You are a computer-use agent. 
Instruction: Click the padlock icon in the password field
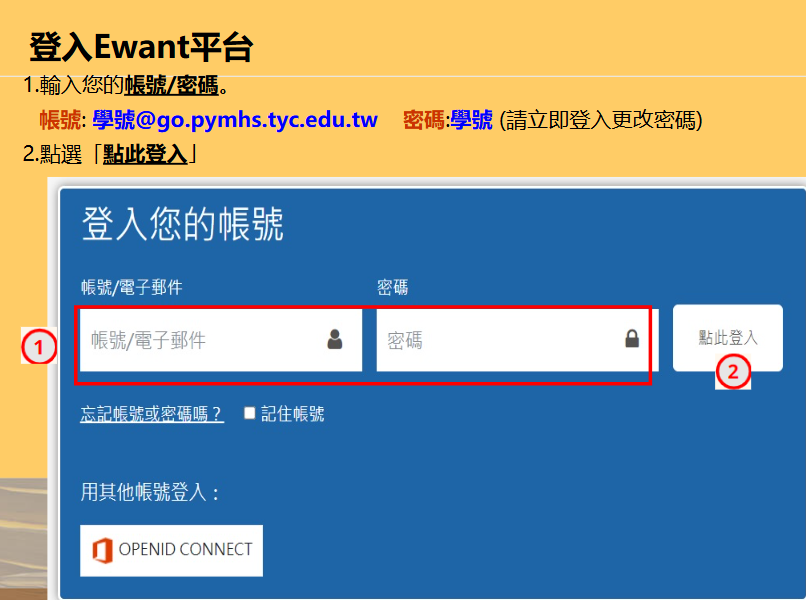(632, 338)
